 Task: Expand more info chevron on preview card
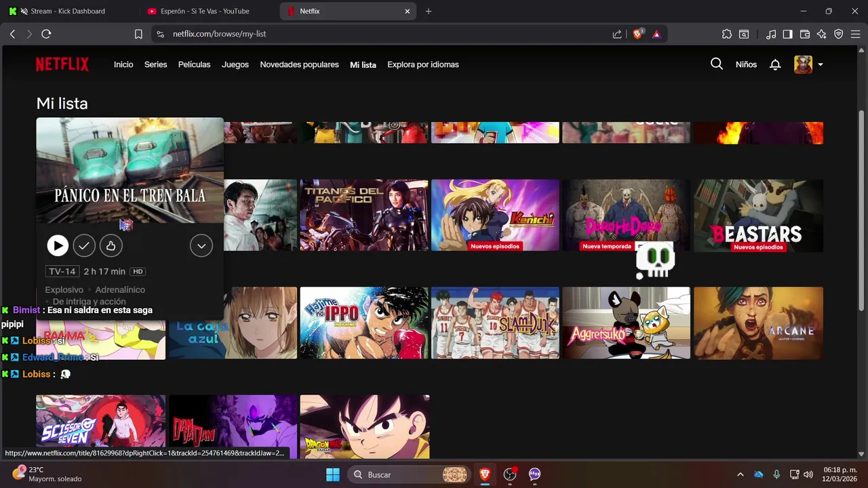[201, 245]
